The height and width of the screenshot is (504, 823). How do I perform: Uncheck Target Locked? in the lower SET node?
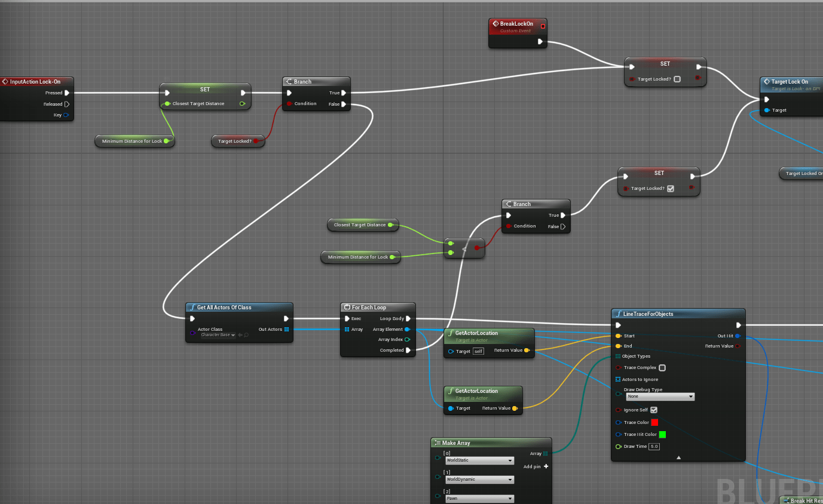670,188
